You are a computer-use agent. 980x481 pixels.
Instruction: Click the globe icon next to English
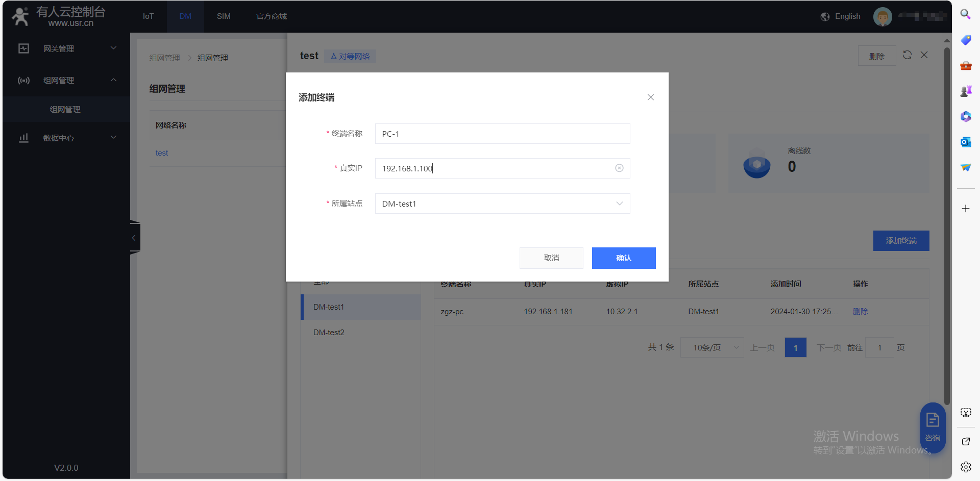point(825,17)
